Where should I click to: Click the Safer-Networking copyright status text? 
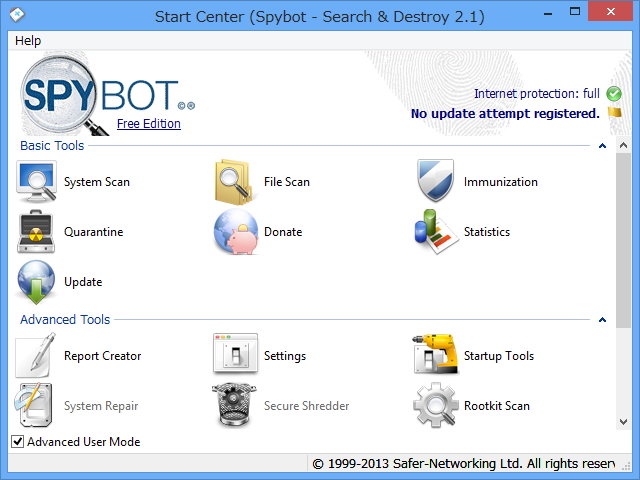(x=464, y=464)
